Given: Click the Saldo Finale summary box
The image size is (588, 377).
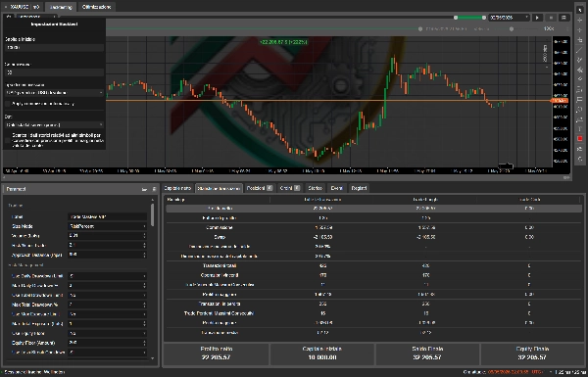Looking at the screenshot, I should point(427,353).
